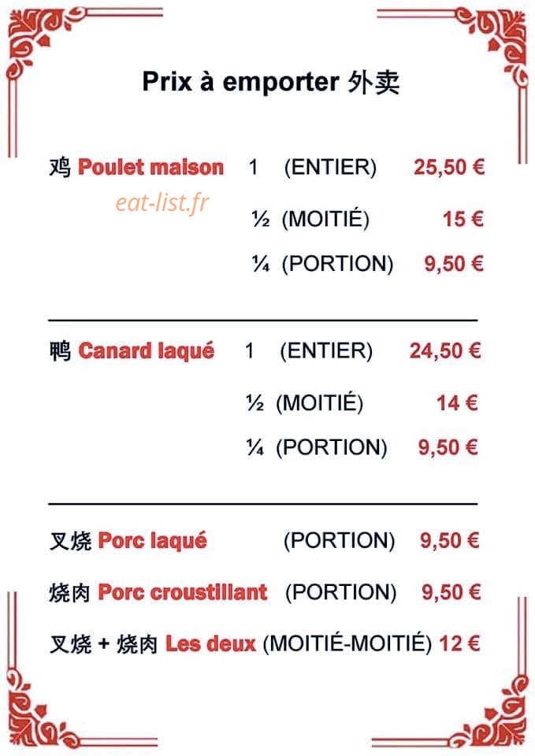The image size is (535, 756).
Task: Click the 叉烧 characters beside Porc laqué
Action: (x=70, y=540)
